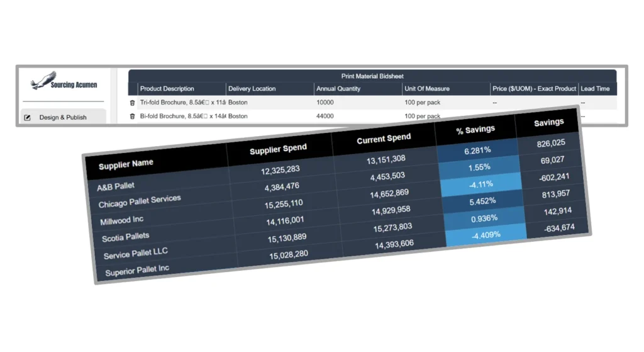The height and width of the screenshot is (352, 644).
Task: Click the 813,957 savings value
Action: 556,194
